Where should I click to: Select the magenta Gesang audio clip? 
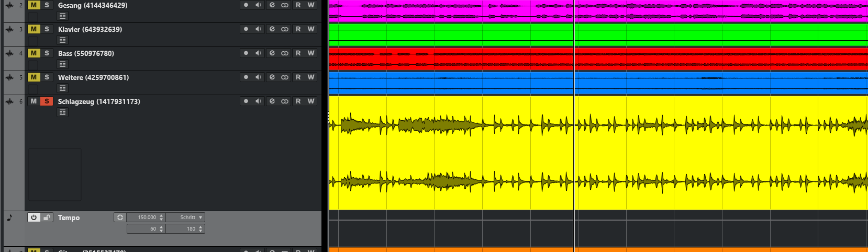pos(450,12)
